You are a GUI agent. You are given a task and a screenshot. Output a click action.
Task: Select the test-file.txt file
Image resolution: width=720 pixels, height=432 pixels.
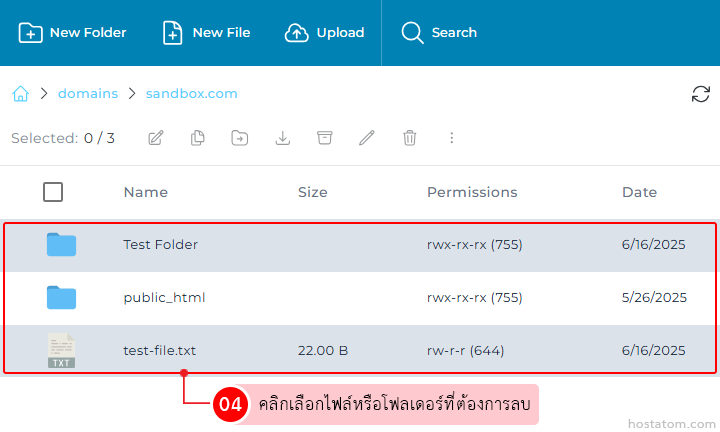click(x=159, y=351)
